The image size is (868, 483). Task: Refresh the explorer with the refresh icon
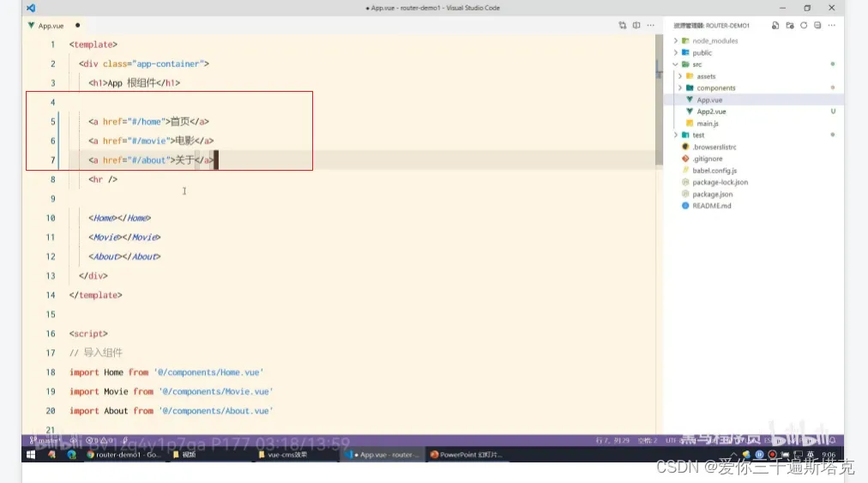(804, 26)
